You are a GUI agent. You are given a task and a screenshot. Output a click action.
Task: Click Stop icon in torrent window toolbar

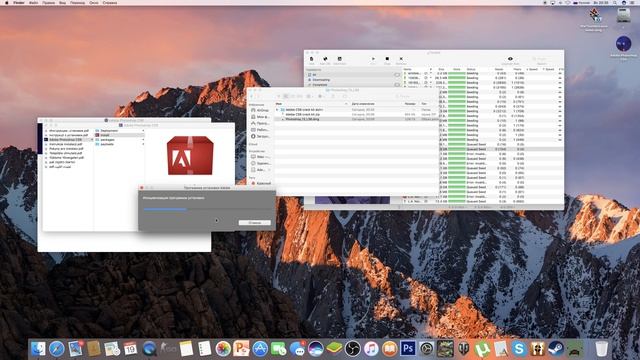coord(387,60)
